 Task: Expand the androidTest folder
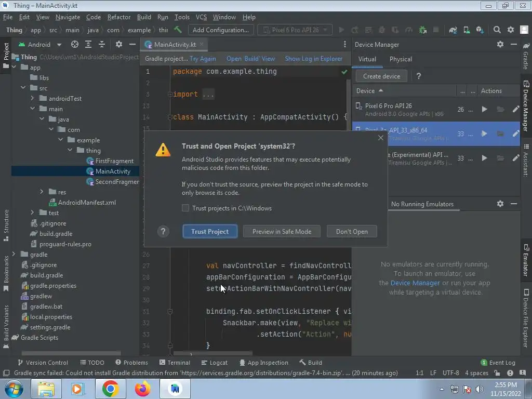32,98
